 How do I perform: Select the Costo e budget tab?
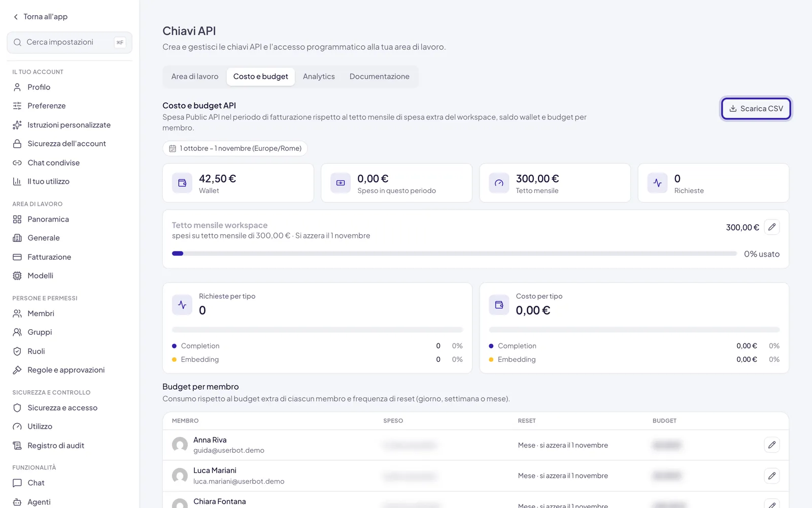pos(261,77)
